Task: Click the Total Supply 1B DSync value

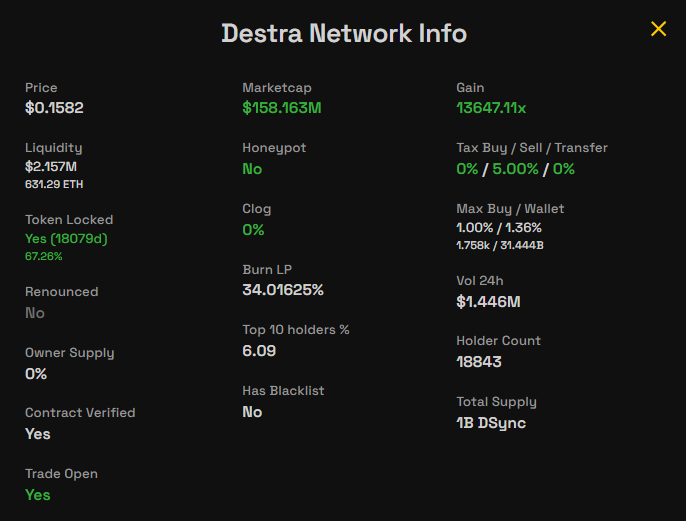Action: click(x=491, y=423)
